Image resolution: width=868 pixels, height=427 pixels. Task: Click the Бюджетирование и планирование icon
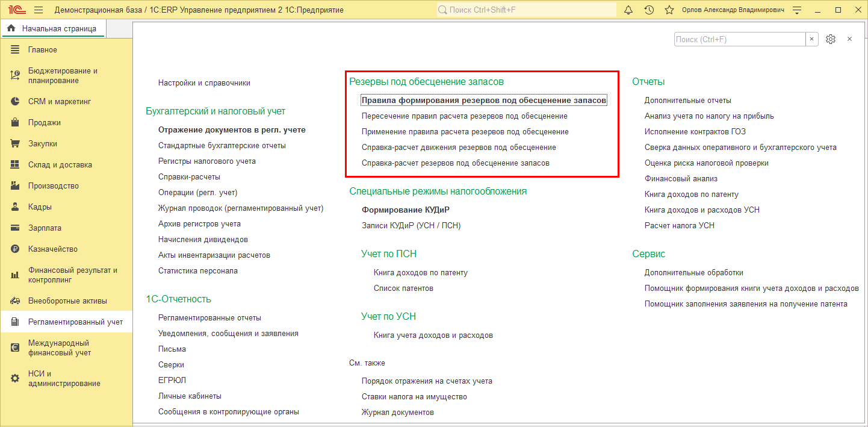click(x=16, y=76)
